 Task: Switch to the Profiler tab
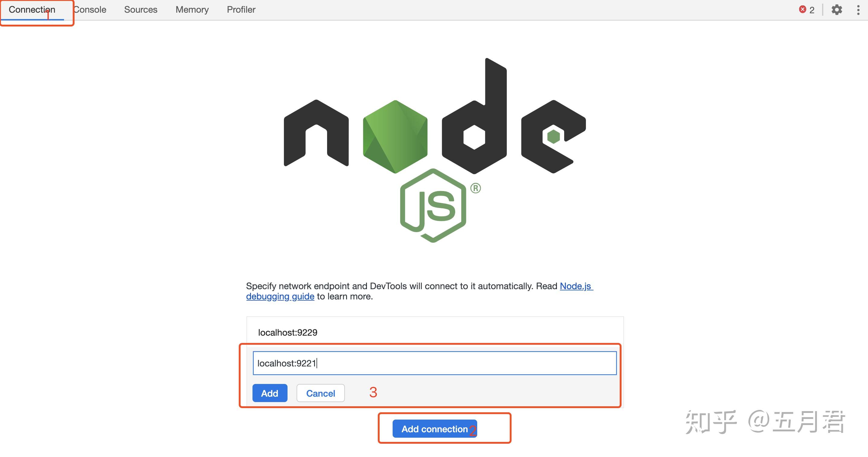[x=241, y=9]
